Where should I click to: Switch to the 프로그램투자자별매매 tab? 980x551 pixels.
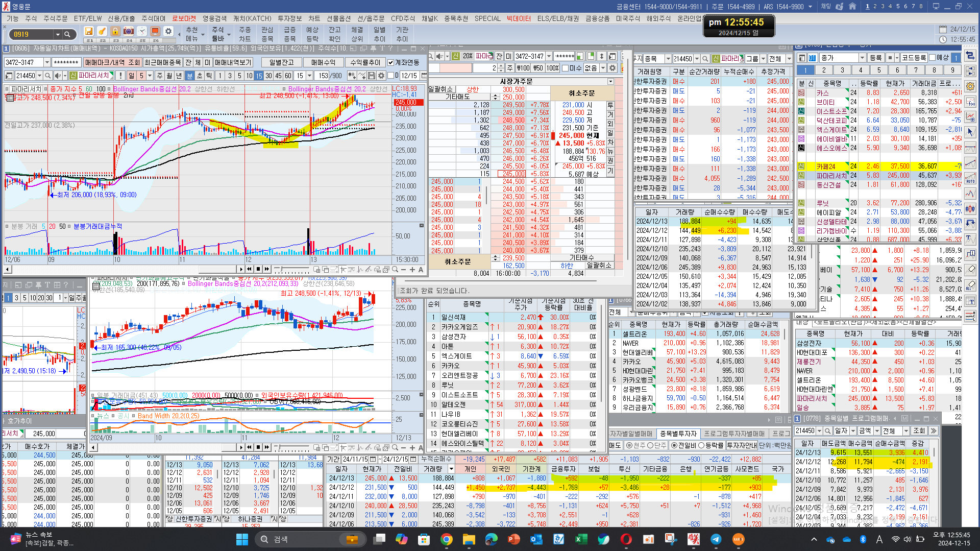pos(734,434)
